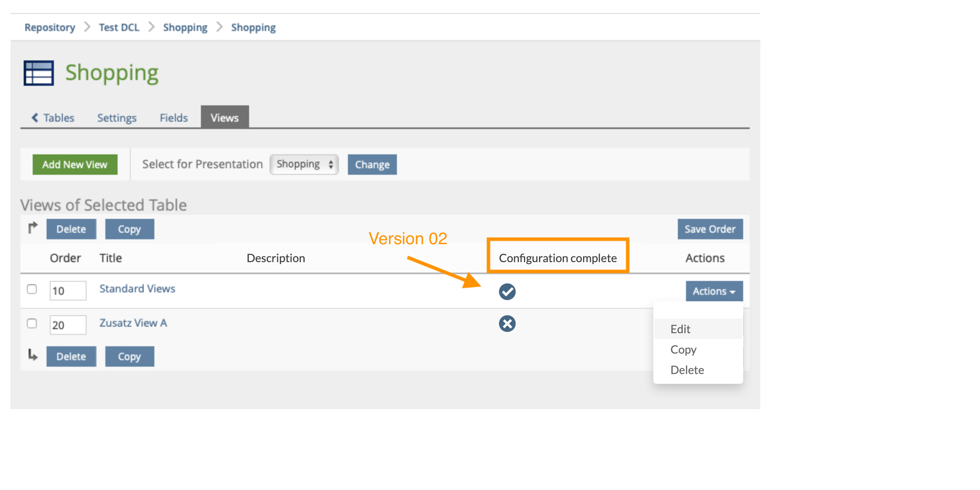Image resolution: width=980 pixels, height=490 pixels.
Task: Open the Zusatz View A link
Action: click(133, 323)
